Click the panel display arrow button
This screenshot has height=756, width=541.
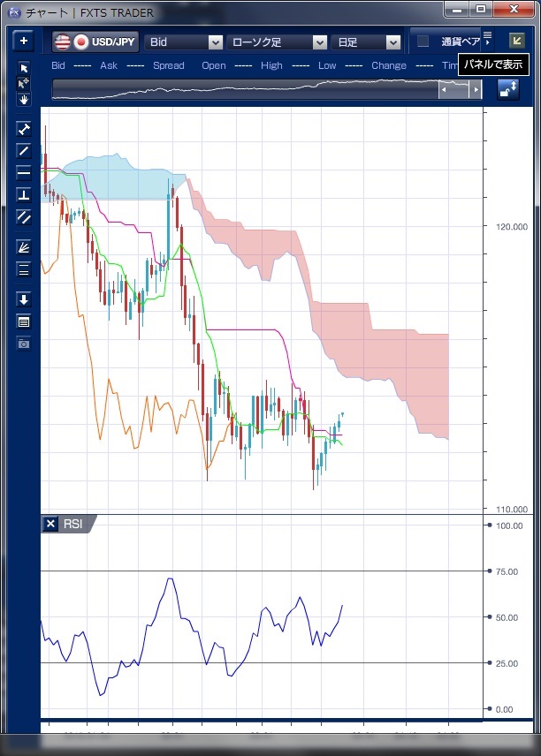[517, 41]
